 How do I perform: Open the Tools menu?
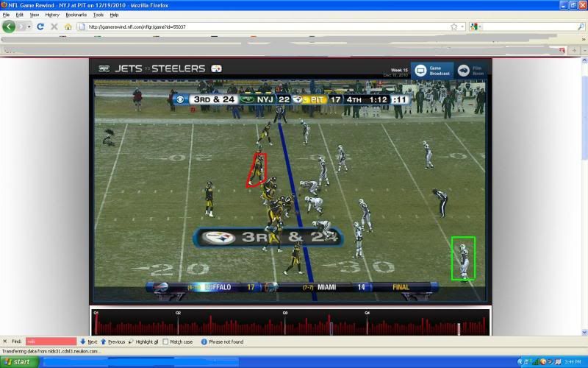click(98, 15)
